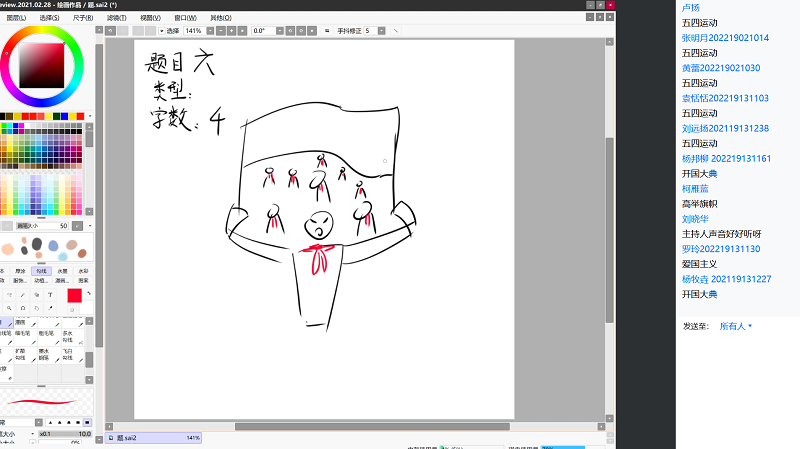Open the 选择(S) menu
The image size is (800, 449).
click(49, 18)
